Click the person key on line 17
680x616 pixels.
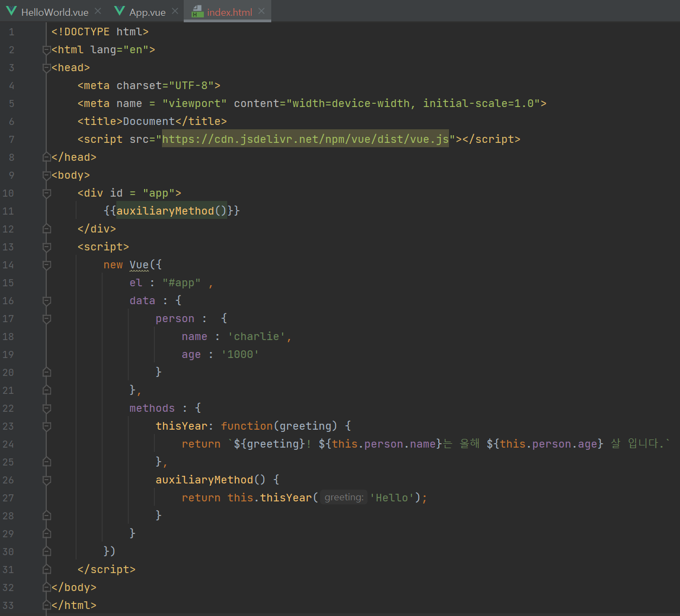click(x=175, y=319)
